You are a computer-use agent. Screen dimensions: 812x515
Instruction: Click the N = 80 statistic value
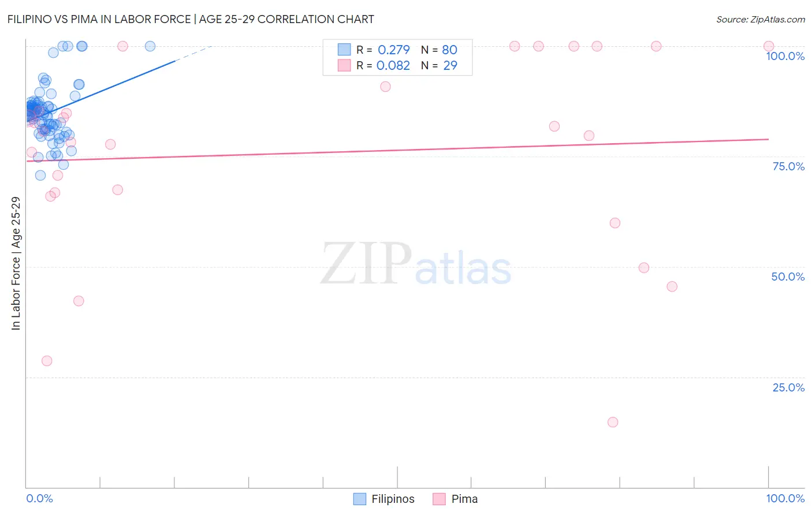click(439, 50)
